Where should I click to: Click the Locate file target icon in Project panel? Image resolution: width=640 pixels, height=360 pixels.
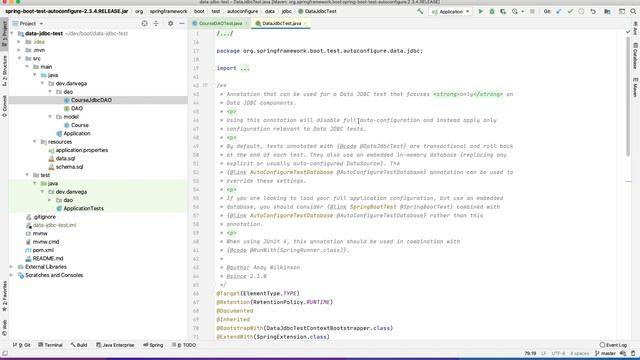tap(144, 24)
